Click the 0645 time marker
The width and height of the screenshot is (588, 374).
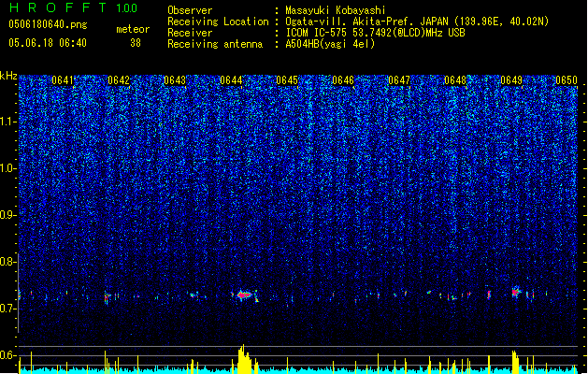pos(287,80)
